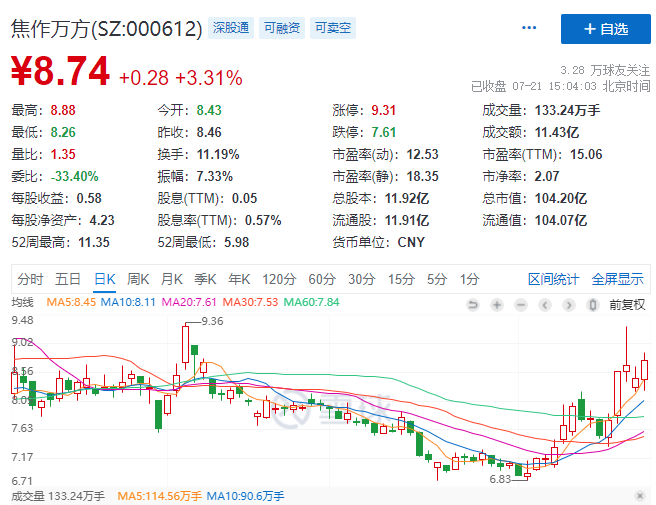Open 前复权 adjustment dropdown

[x=626, y=303]
